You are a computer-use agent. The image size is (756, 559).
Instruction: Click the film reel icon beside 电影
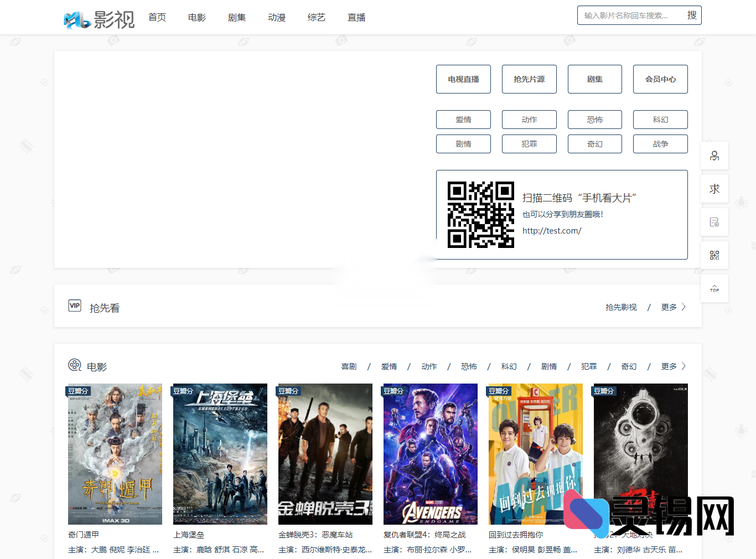[74, 365]
